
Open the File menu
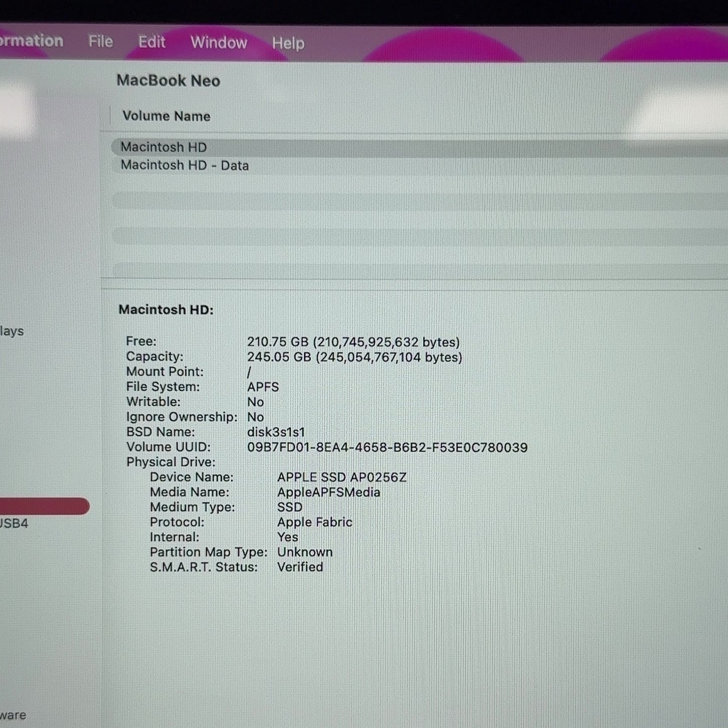tap(100, 41)
